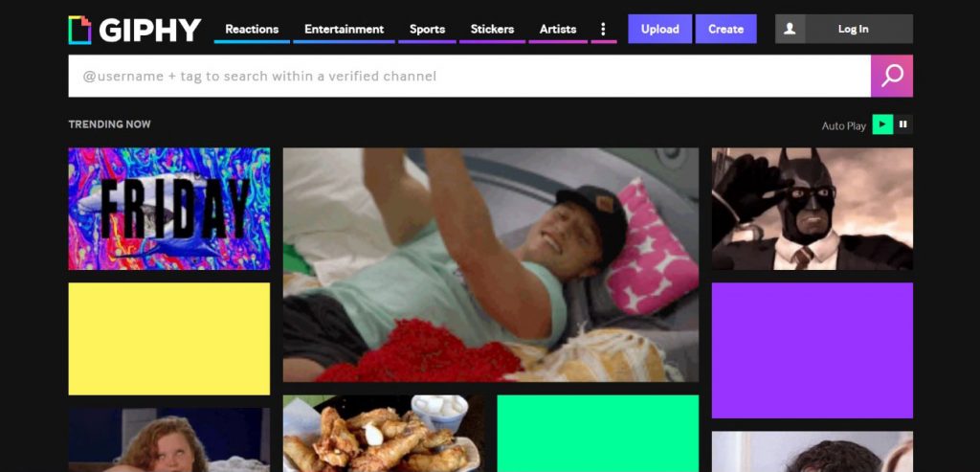This screenshot has width=980, height=472.
Task: Open the man in cap lying down GIF
Action: (491, 264)
